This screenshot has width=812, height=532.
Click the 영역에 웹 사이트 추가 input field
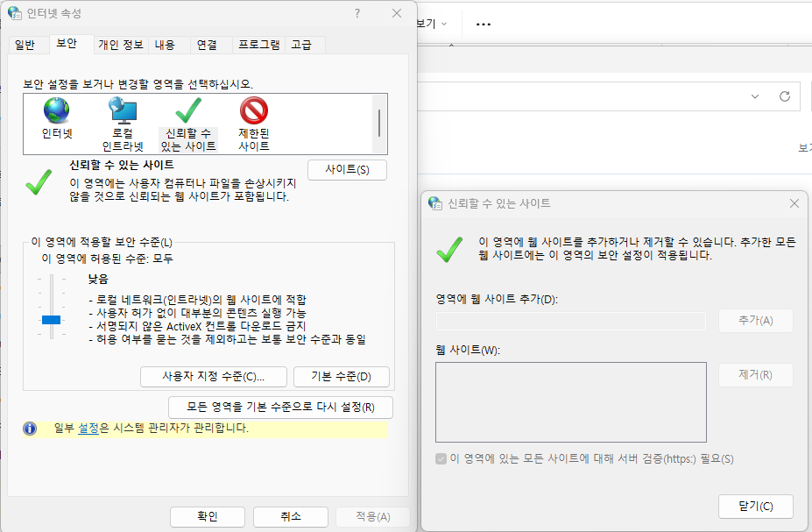(x=568, y=321)
